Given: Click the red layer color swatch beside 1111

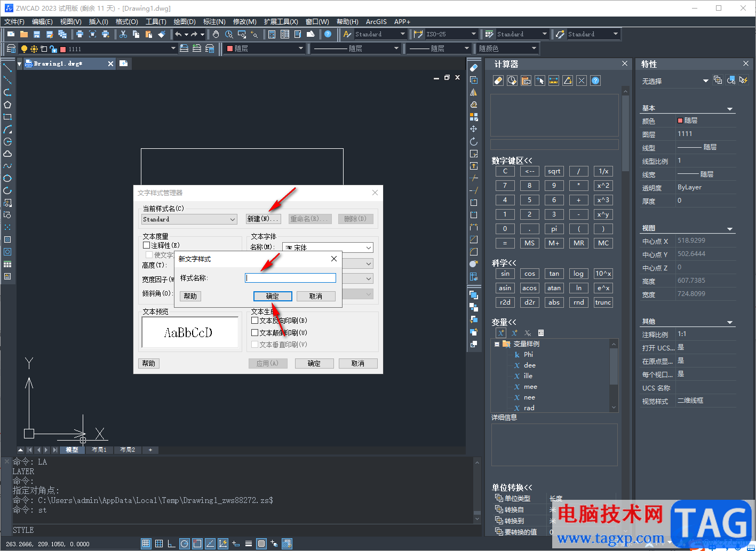Looking at the screenshot, I should click(x=63, y=49).
